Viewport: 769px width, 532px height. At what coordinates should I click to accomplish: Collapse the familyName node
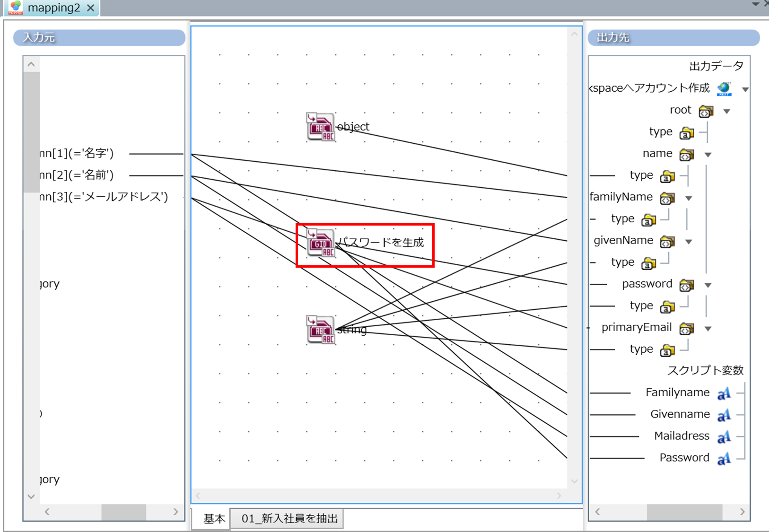[x=689, y=199]
